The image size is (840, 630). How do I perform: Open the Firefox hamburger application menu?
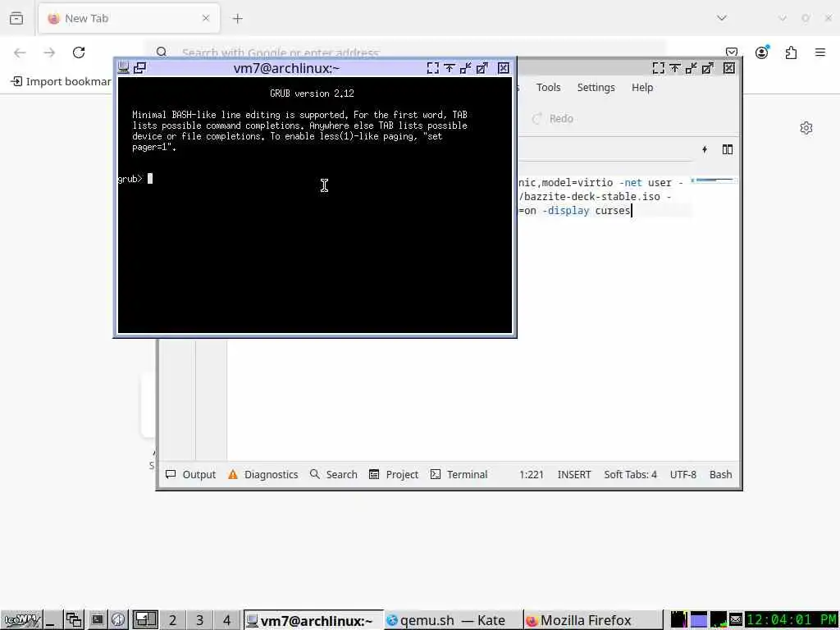[x=820, y=52]
